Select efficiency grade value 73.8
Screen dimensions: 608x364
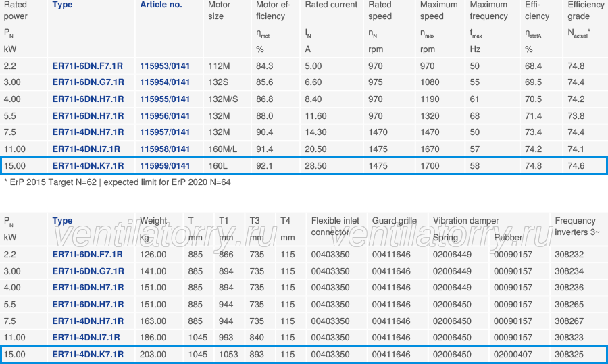pos(576,116)
